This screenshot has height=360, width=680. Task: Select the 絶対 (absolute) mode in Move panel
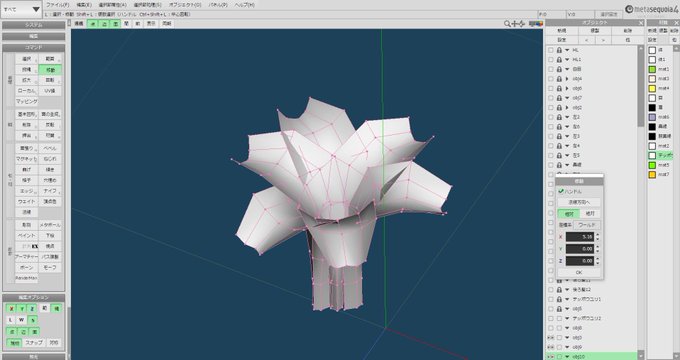click(590, 213)
